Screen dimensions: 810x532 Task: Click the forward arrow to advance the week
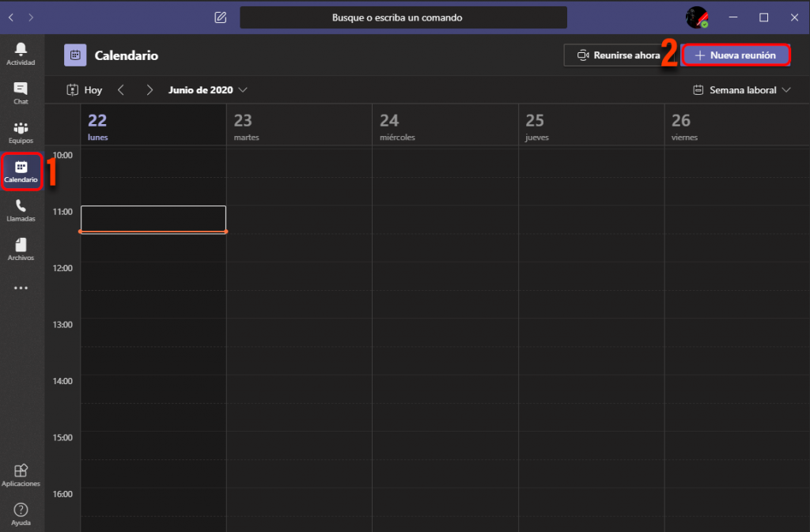point(150,89)
